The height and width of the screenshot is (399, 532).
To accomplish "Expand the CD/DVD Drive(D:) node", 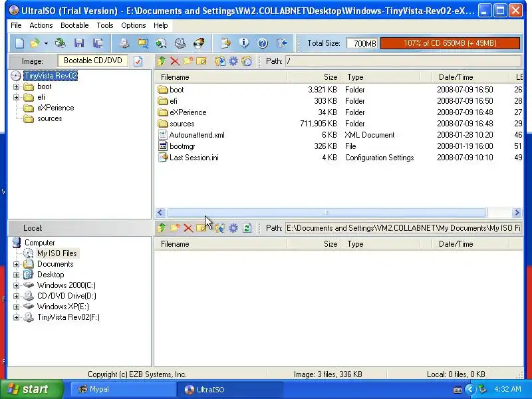I will [16, 296].
